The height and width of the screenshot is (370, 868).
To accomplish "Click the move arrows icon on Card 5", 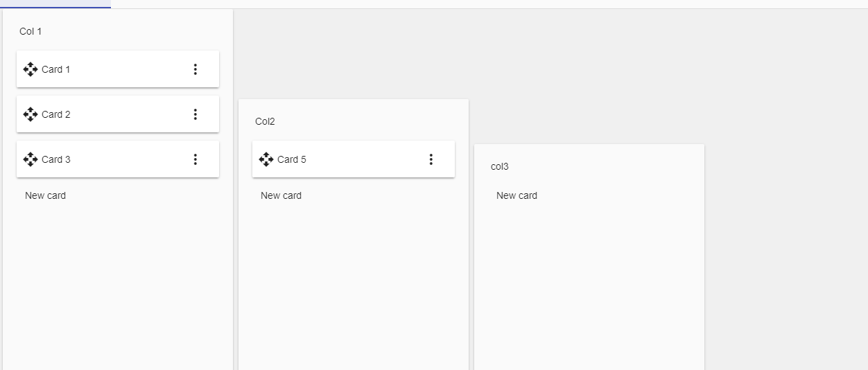I will [266, 159].
